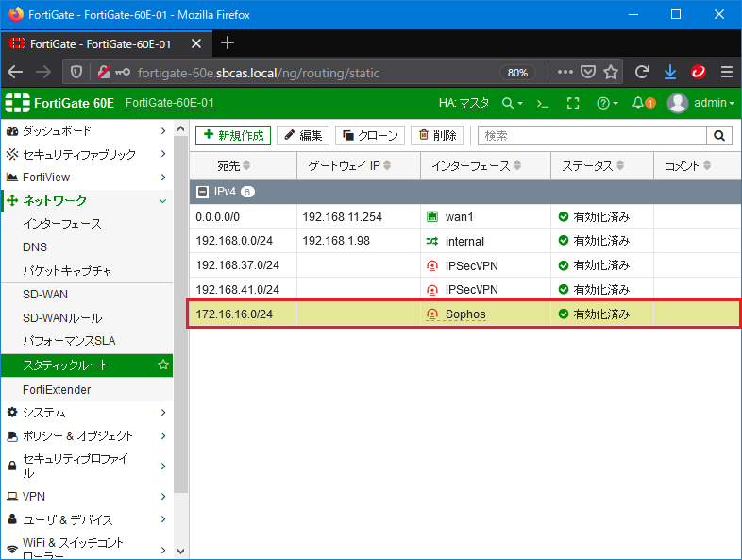Bookmark this page with the star icon

tap(611, 73)
